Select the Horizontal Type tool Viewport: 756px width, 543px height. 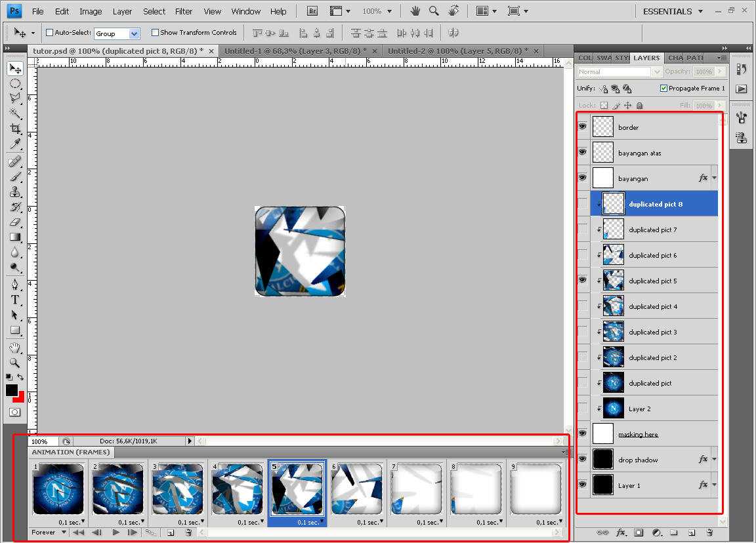pyautogui.click(x=15, y=300)
